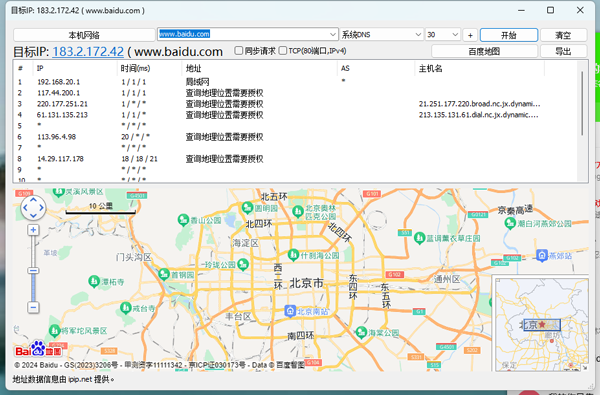Viewport: 600px width, 395px height.
Task: Click the 导出 button
Action: [563, 51]
